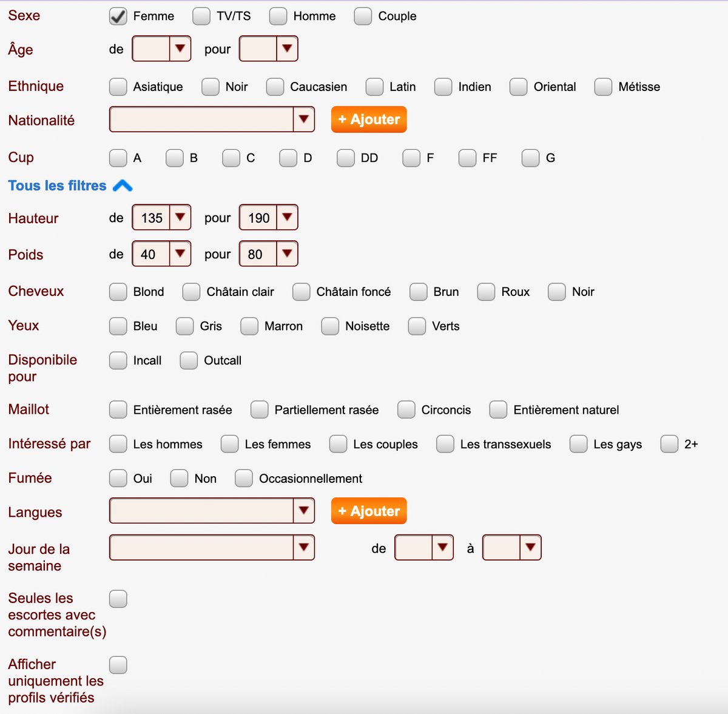Screen dimensions: 728x714
Task: Tick the Les transsexuels checkbox
Action: click(x=445, y=444)
